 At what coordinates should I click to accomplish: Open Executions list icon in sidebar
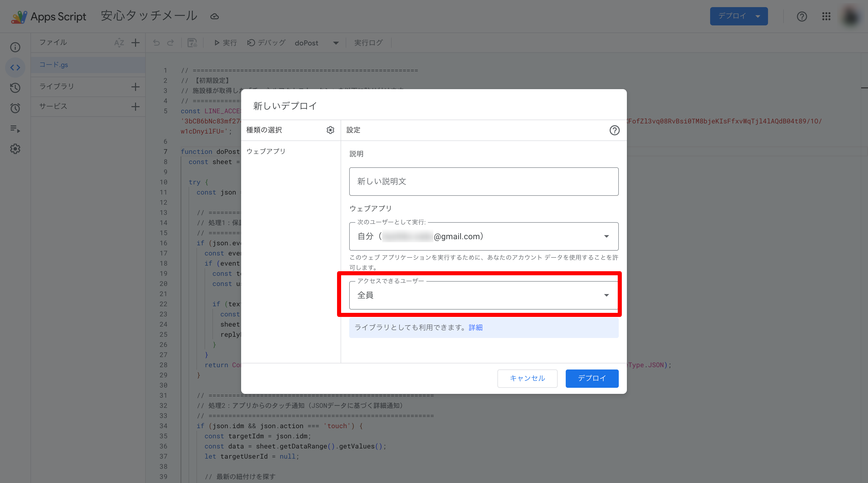(15, 128)
